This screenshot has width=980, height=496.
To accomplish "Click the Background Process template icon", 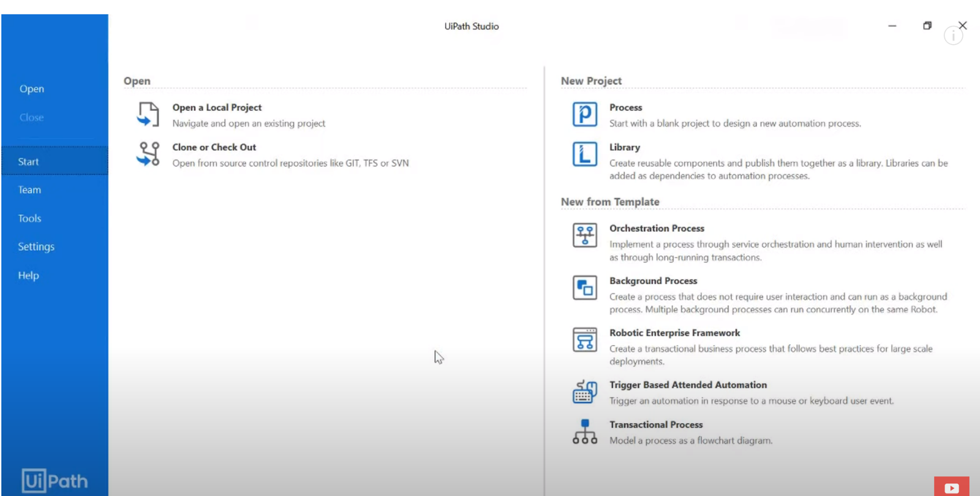I will click(585, 288).
